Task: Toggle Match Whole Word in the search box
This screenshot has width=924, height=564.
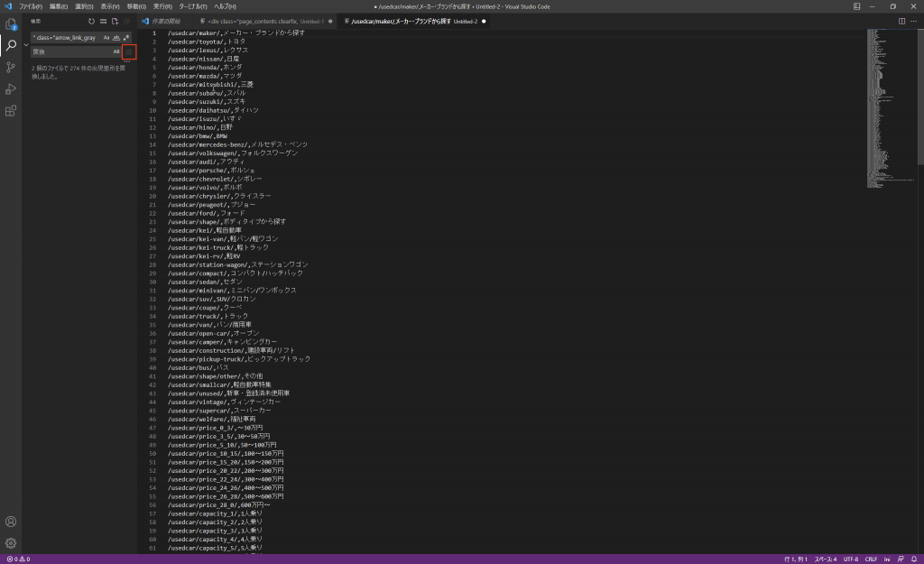Action: point(116,38)
